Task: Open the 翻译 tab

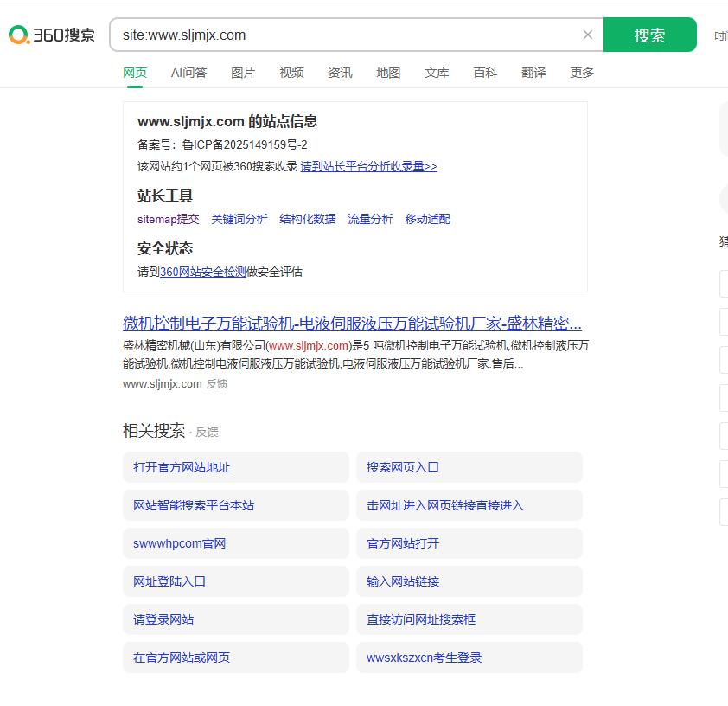Action: (533, 73)
